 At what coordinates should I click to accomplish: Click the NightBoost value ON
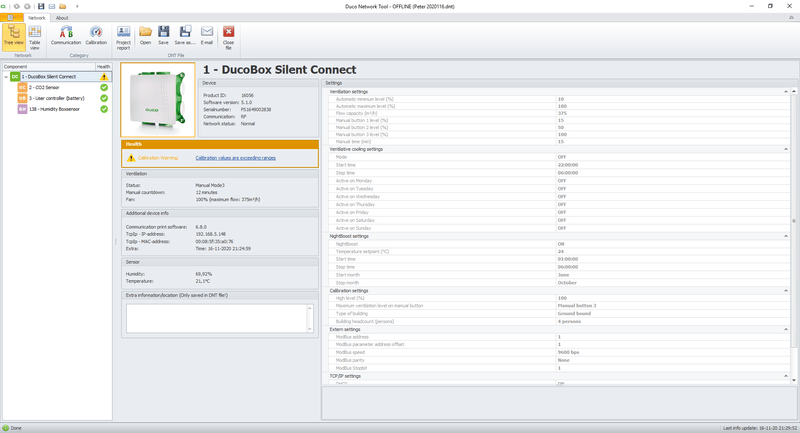[x=561, y=244]
